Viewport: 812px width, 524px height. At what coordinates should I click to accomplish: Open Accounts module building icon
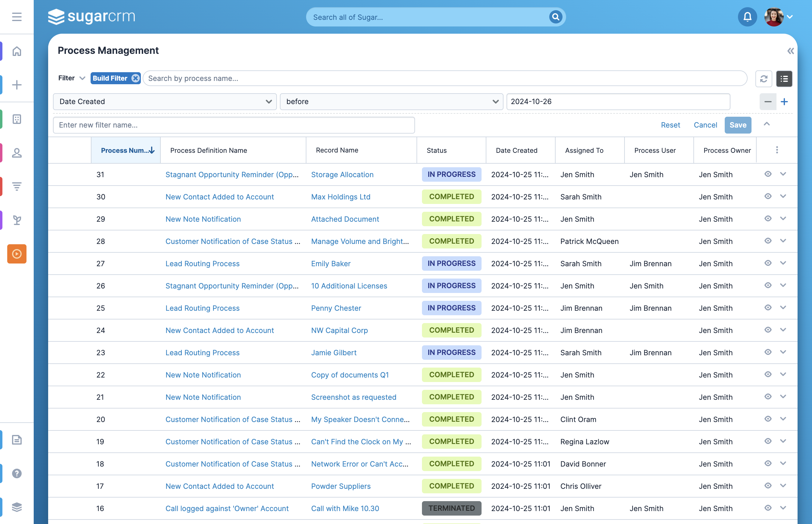click(17, 119)
